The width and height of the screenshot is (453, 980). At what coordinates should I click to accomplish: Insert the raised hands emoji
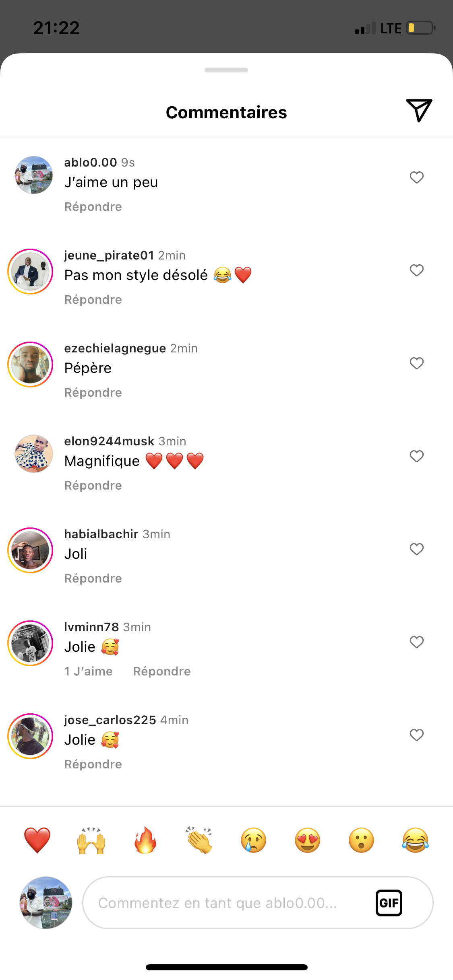click(91, 840)
